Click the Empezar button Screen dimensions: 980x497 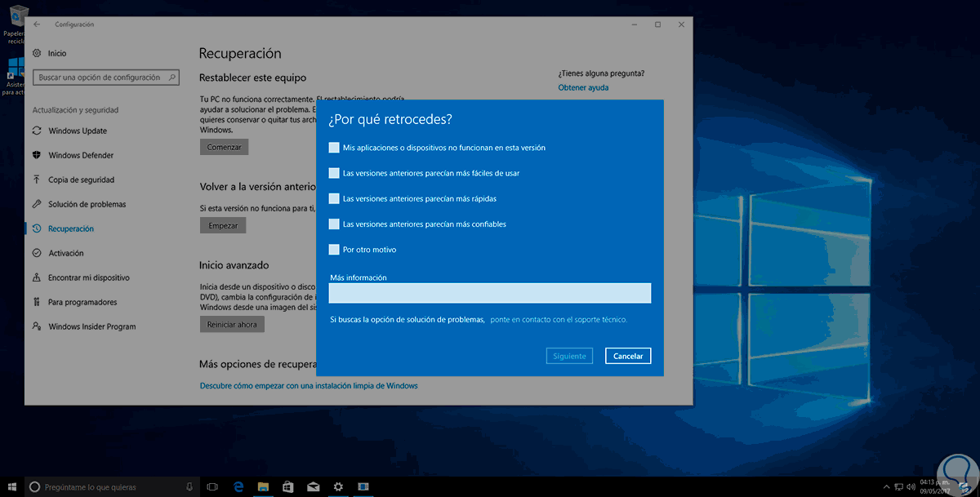[223, 225]
